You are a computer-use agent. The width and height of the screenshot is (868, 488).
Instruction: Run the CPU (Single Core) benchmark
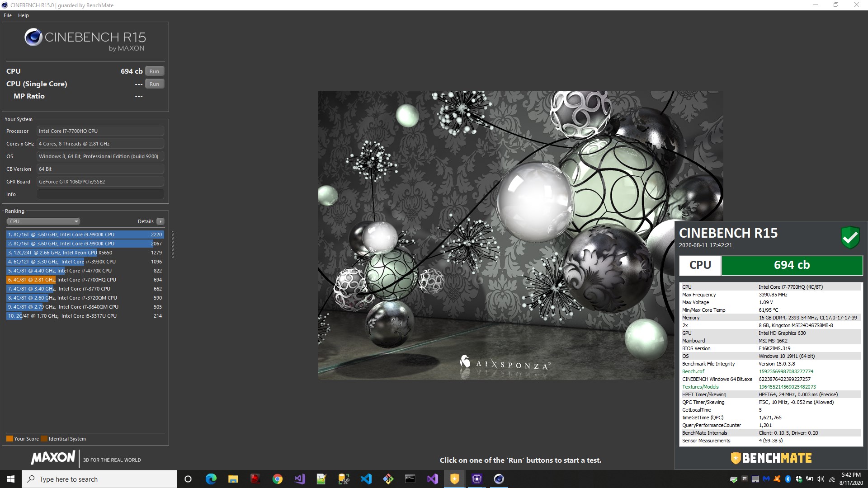[155, 84]
